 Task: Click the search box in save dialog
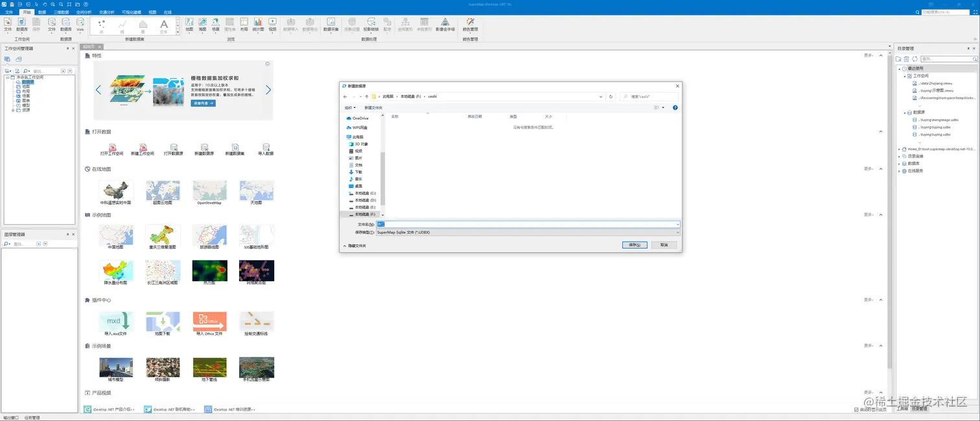pyautogui.click(x=649, y=97)
